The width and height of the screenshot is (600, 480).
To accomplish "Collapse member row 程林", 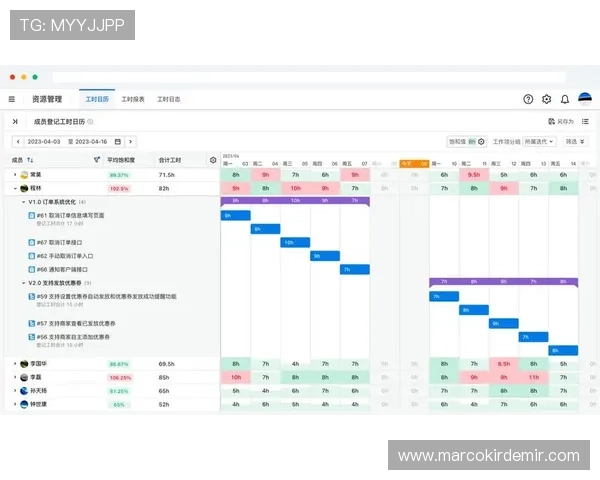I will tap(15, 188).
